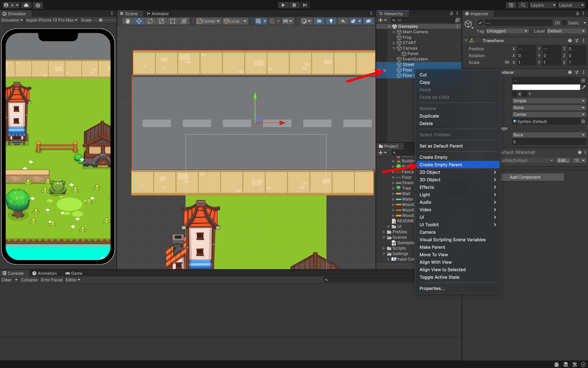Open the Local handle rotation dropdown
Screen dimensions: 588x368
(235, 21)
